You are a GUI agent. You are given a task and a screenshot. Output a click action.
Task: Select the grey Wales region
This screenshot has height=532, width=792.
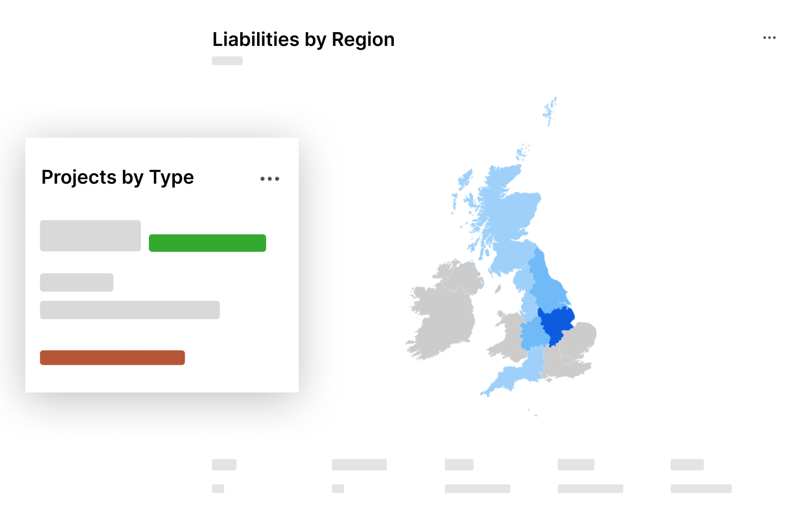(508, 338)
